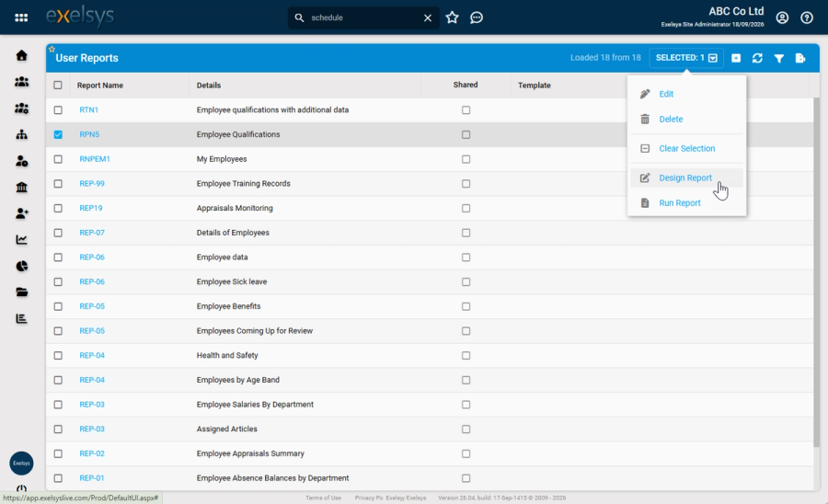The height and width of the screenshot is (504, 828).
Task: Uncheck the RPN5 row checkbox
Action: (x=58, y=134)
